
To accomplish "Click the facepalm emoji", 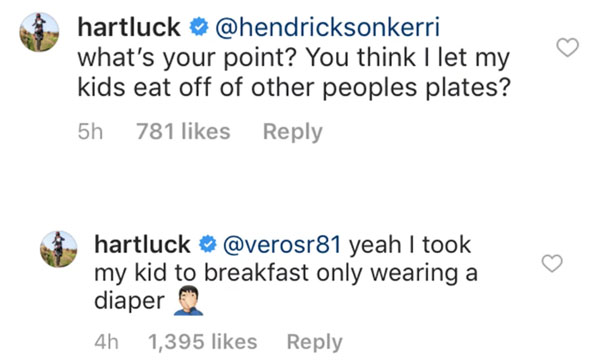I will 188,300.
